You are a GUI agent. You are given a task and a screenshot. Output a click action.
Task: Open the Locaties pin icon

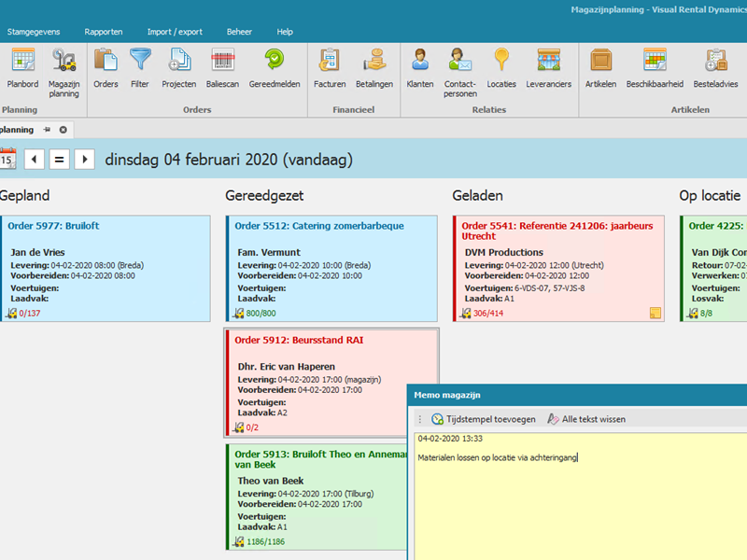(501, 68)
